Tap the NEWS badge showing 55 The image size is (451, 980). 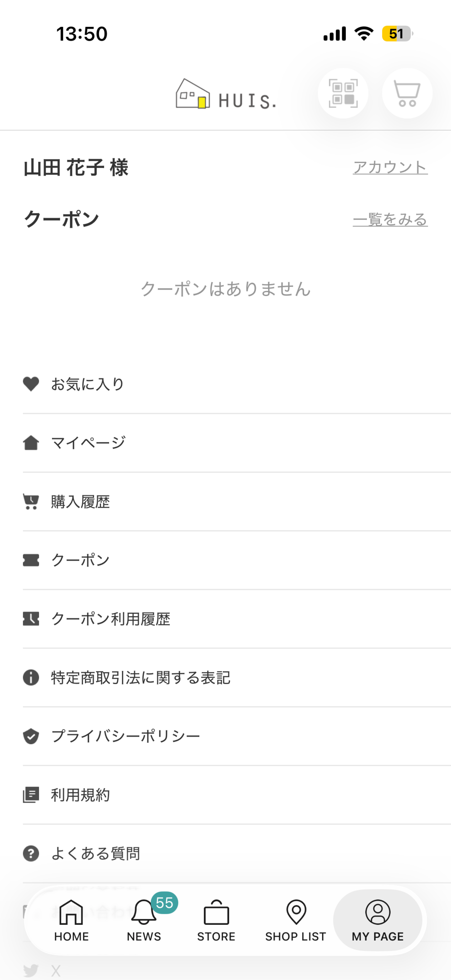point(164,902)
